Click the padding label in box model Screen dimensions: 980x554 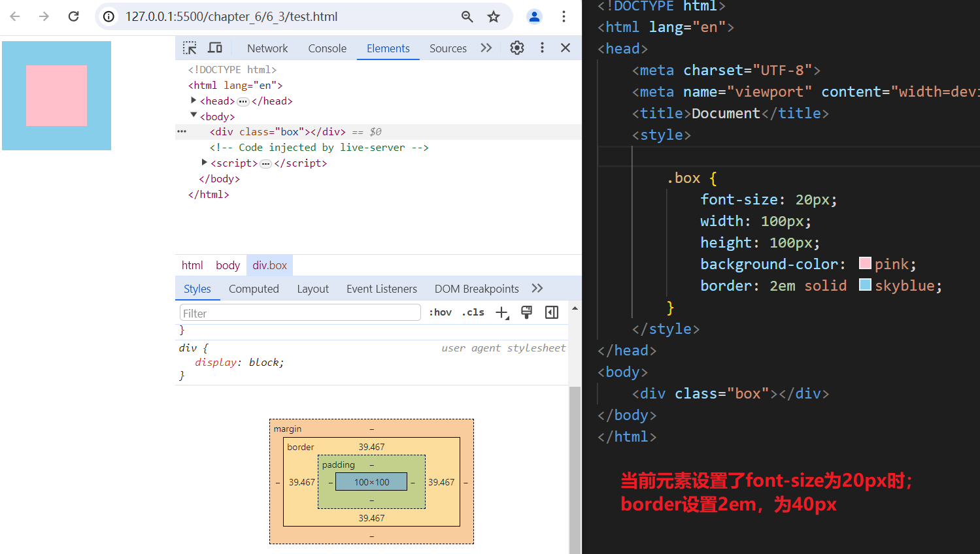pyautogui.click(x=339, y=464)
